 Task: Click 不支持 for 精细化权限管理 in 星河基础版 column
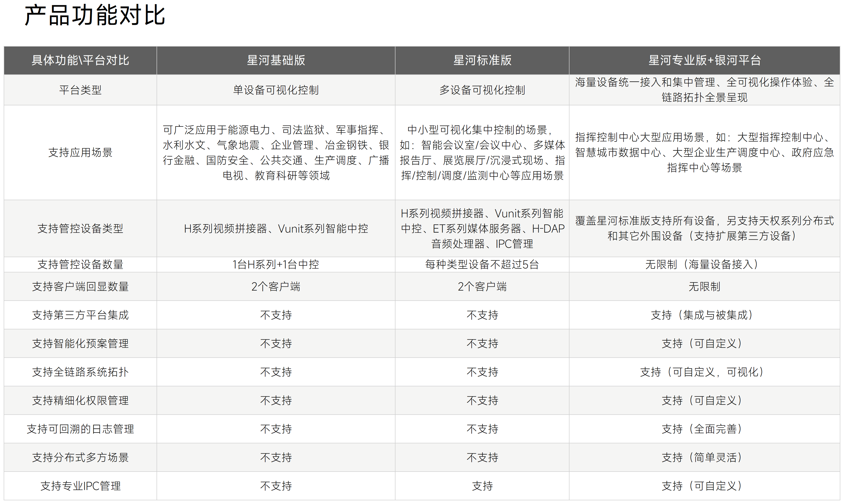(276, 401)
